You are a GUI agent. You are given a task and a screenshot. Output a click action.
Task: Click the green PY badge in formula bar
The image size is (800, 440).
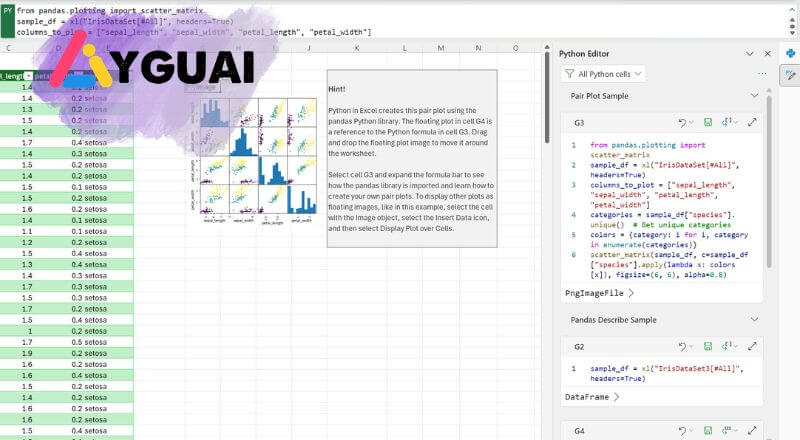8,21
